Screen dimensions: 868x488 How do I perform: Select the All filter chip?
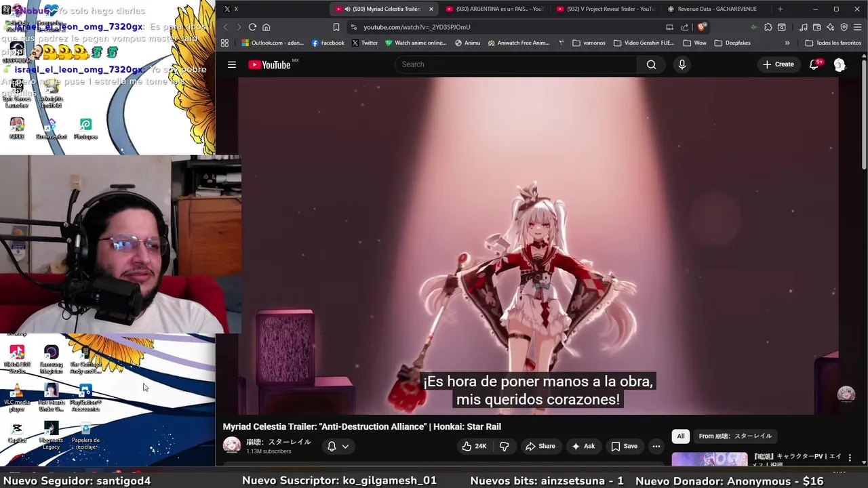pyautogui.click(x=680, y=436)
